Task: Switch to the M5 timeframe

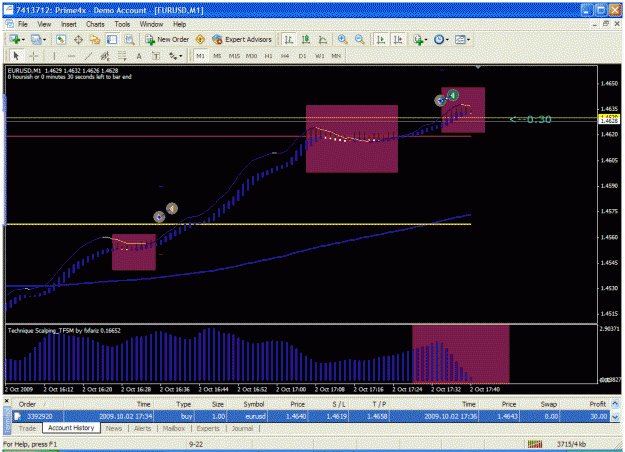Action: [217, 56]
